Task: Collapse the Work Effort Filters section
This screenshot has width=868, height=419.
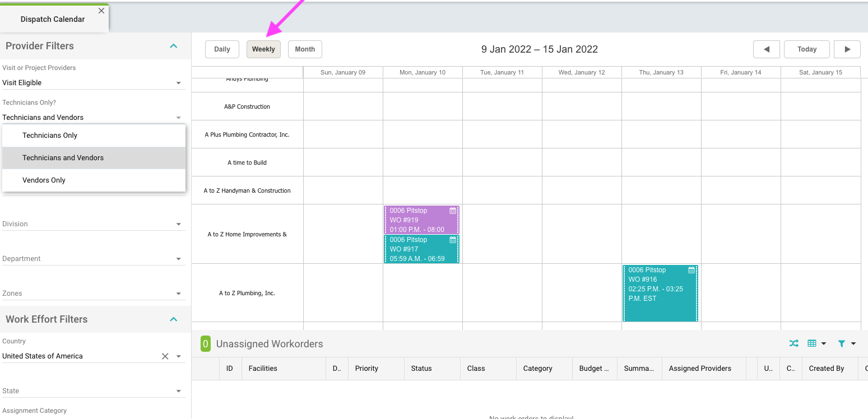Action: point(174,319)
